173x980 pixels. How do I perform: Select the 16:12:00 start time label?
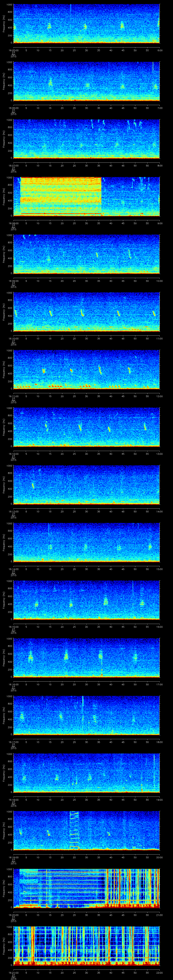(14, 454)
